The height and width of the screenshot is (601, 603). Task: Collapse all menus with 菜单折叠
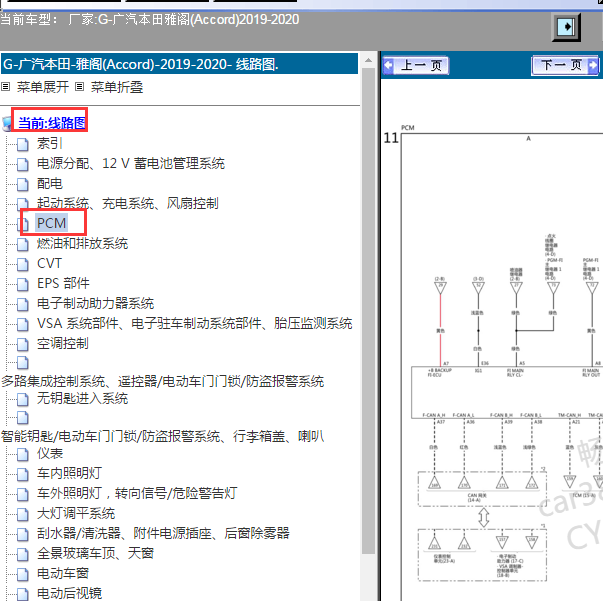(x=117, y=87)
